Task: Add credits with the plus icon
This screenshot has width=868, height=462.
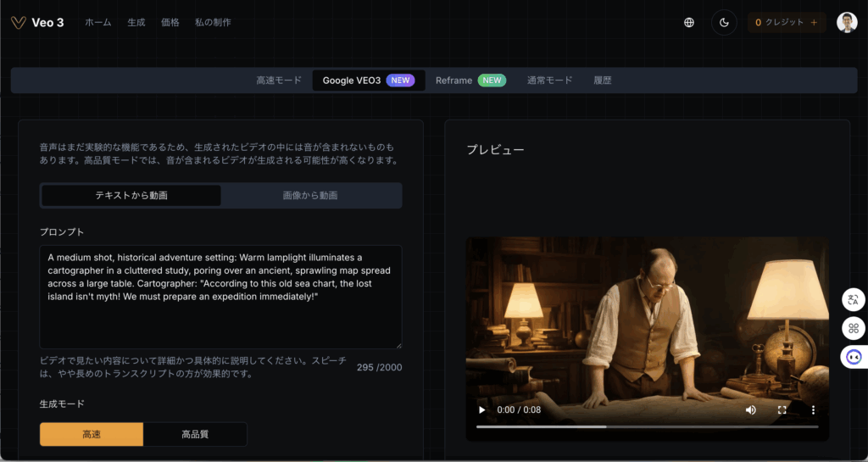Action: 814,23
